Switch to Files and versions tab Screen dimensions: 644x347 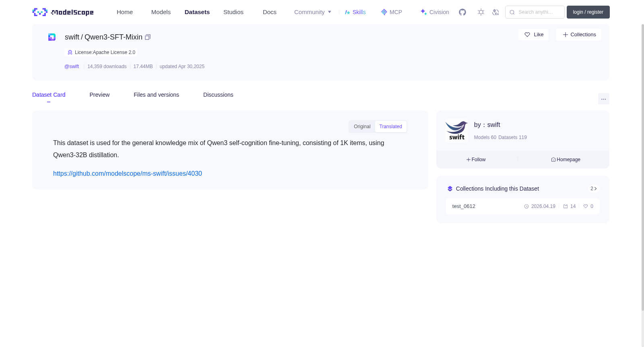pyautogui.click(x=156, y=95)
